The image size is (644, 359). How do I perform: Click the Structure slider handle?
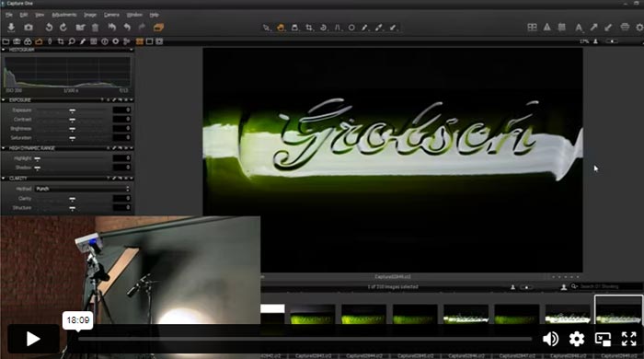tap(73, 208)
